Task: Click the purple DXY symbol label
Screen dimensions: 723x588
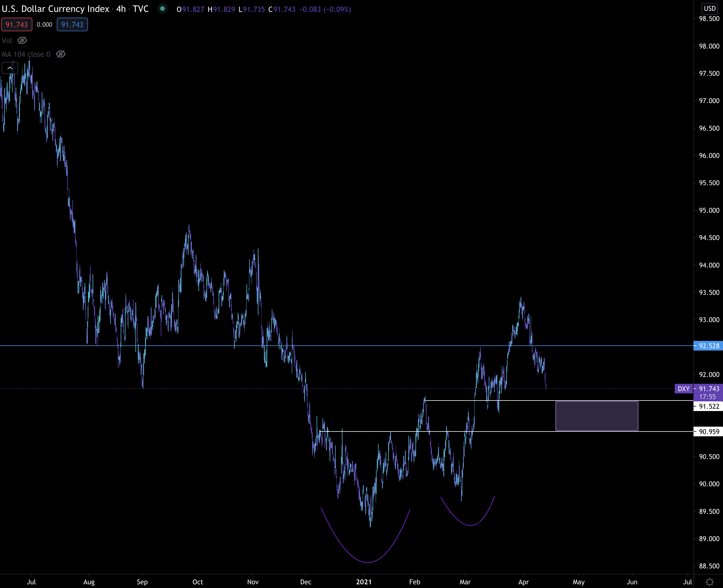Action: coord(683,389)
